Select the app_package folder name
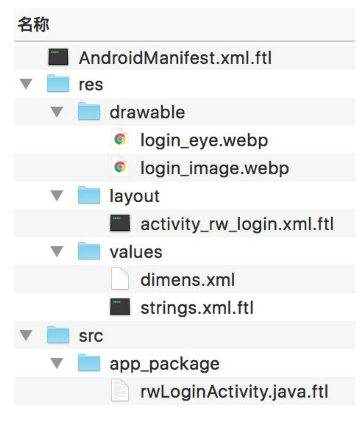Viewport: 360px width, 422px height. (165, 364)
